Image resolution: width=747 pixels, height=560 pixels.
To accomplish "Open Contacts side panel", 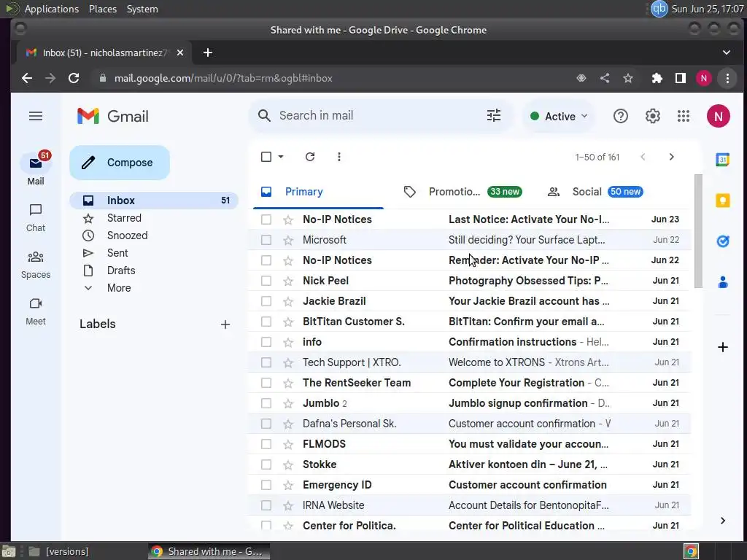I will (x=723, y=282).
